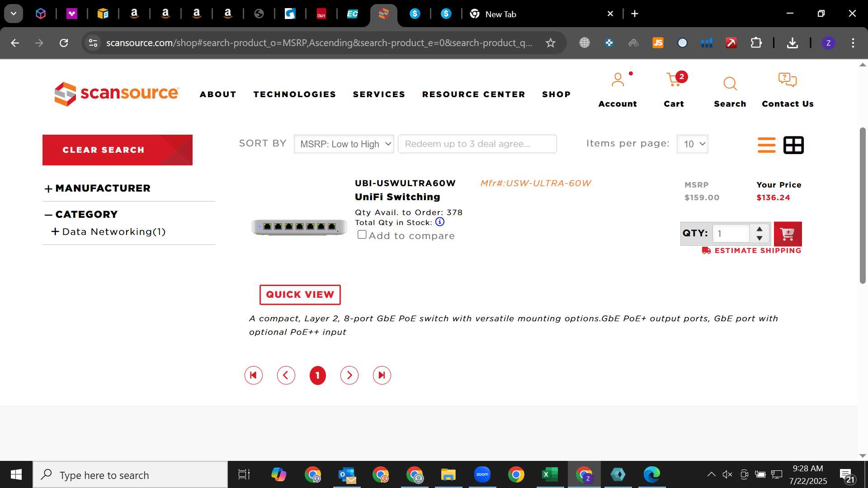Toggle muted volume tray icon
The image size is (868, 488).
coord(727,474)
